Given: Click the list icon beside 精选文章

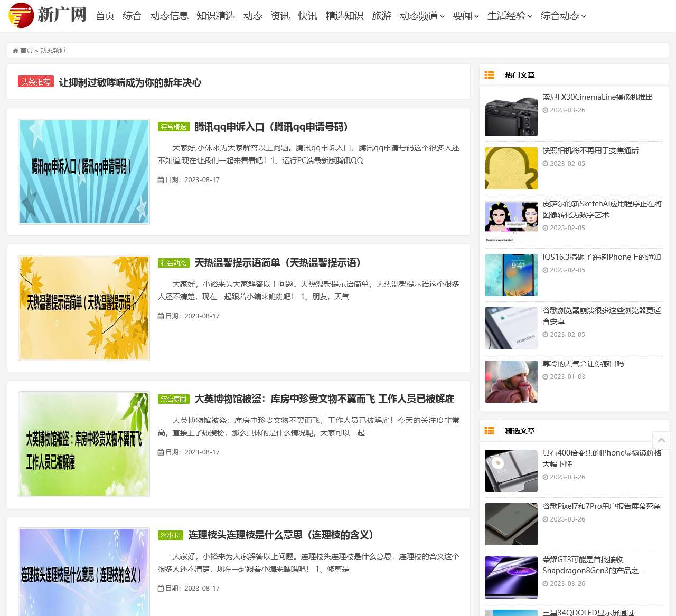Looking at the screenshot, I should 489,431.
